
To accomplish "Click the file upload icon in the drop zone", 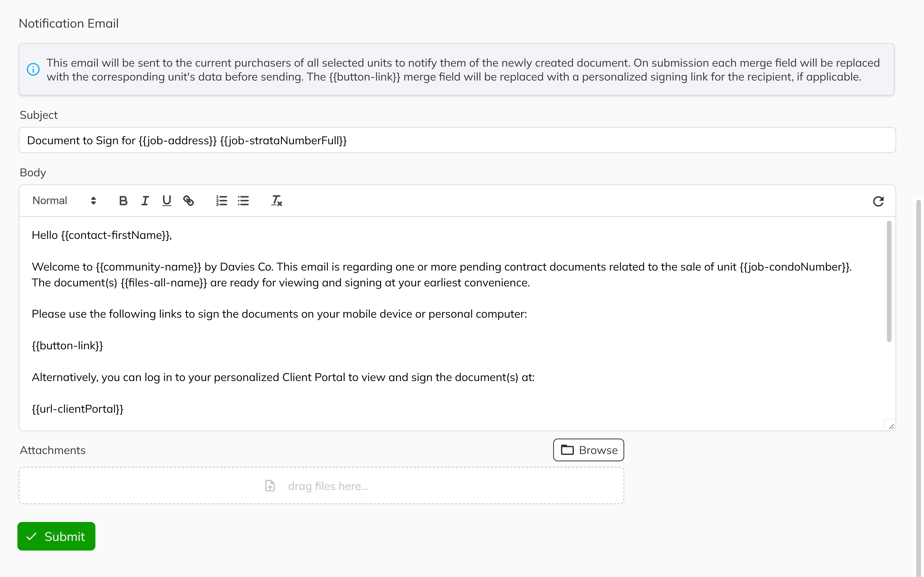I will point(270,485).
